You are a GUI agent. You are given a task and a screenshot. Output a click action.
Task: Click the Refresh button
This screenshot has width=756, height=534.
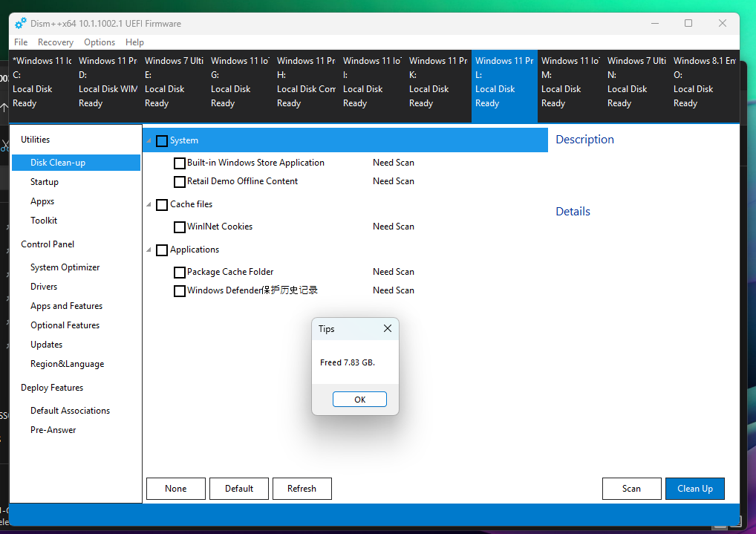click(x=302, y=489)
